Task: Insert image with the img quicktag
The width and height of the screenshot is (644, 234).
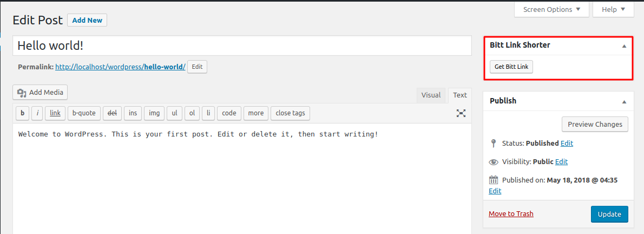Action: click(154, 113)
